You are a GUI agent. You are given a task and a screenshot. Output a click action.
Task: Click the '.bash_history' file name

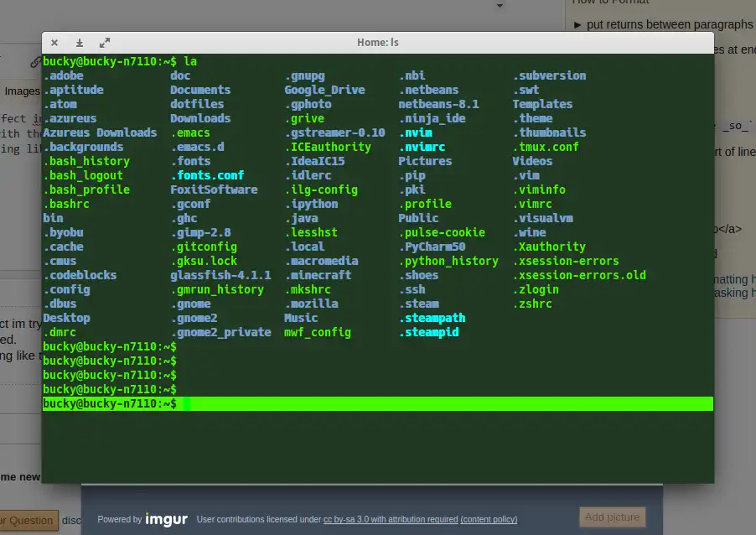tap(86, 161)
